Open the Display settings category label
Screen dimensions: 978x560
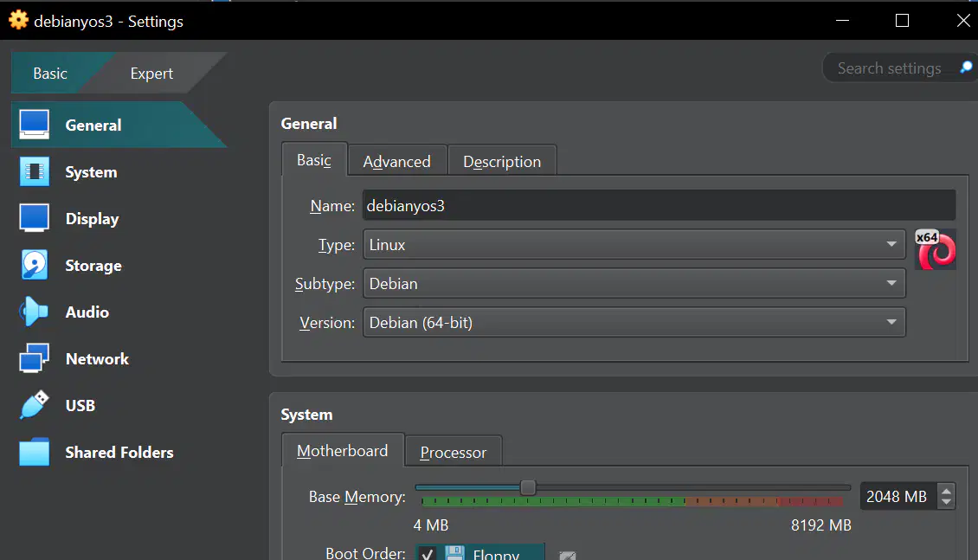tap(92, 219)
